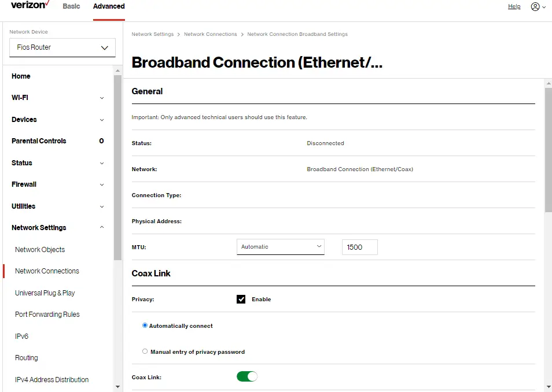
Task: Switch to the Basic tab
Action: tap(71, 6)
